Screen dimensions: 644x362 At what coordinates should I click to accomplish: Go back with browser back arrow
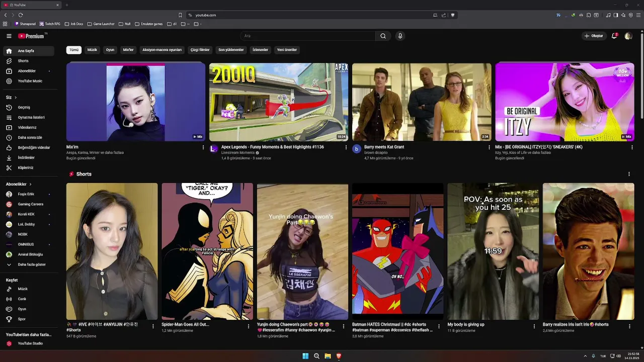[x=6, y=15]
